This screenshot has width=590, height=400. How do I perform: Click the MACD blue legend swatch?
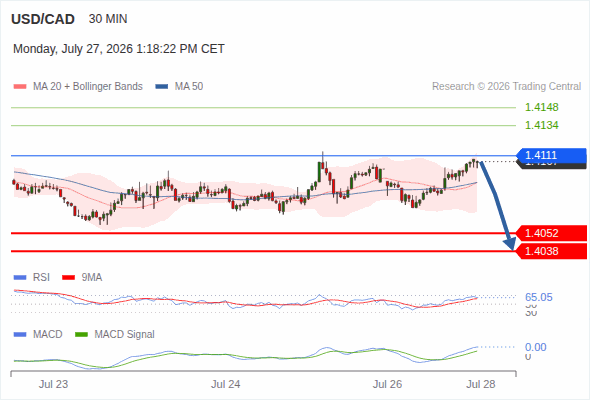coord(20,334)
